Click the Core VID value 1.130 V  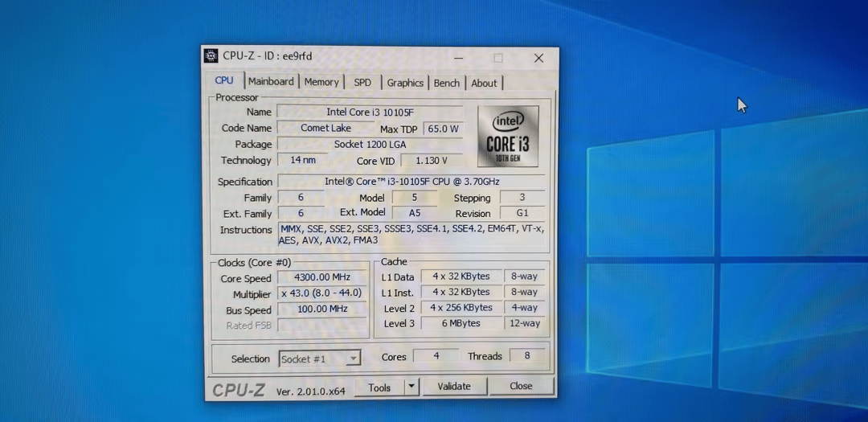click(432, 161)
